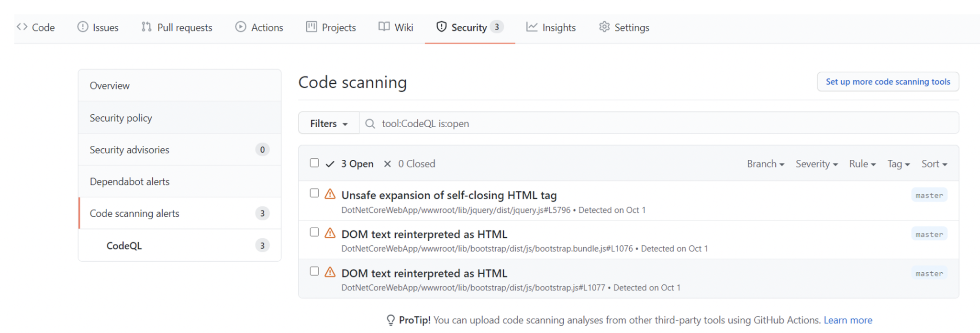The width and height of the screenshot is (980, 333).
Task: Open the Sort dropdown menu
Action: 934,164
